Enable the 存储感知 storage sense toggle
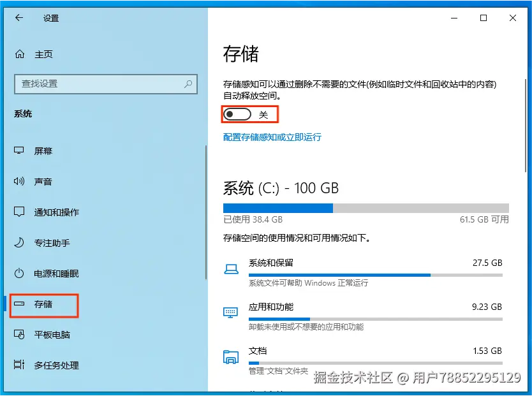 (238, 115)
